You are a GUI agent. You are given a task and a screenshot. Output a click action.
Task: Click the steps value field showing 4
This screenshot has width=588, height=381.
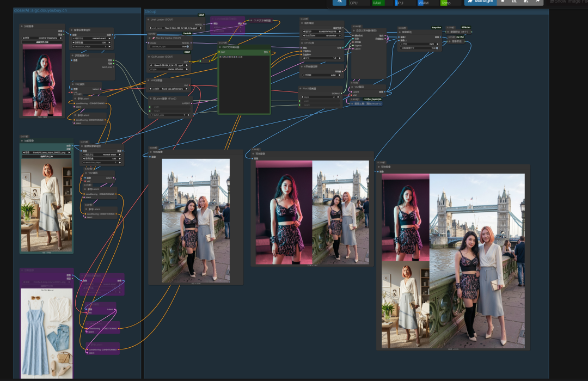(320, 97)
